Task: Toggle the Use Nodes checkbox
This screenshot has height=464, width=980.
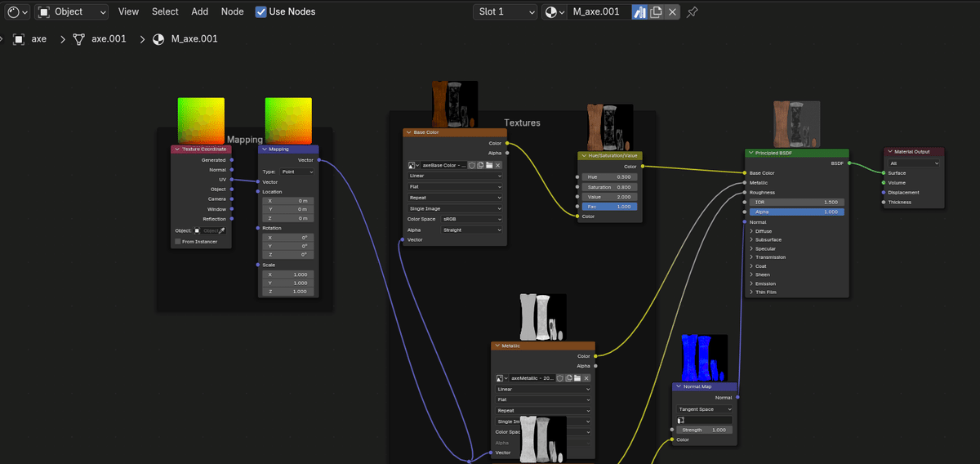Action: 261,11
